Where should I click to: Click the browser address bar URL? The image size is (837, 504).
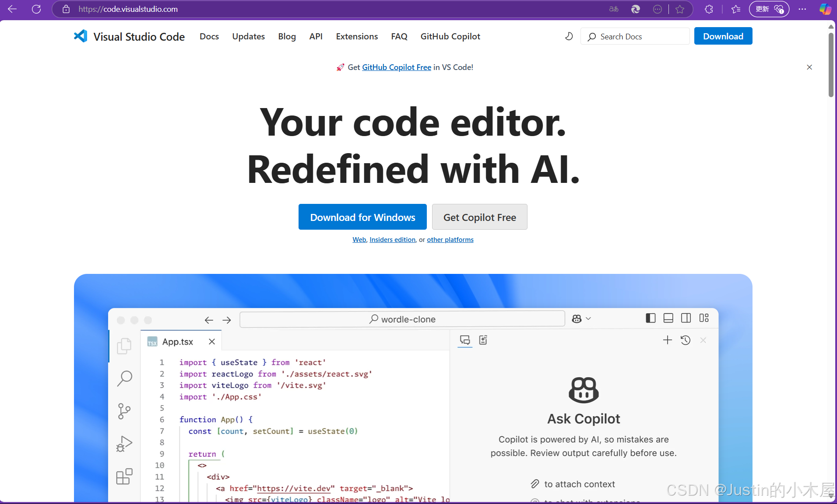(128, 9)
